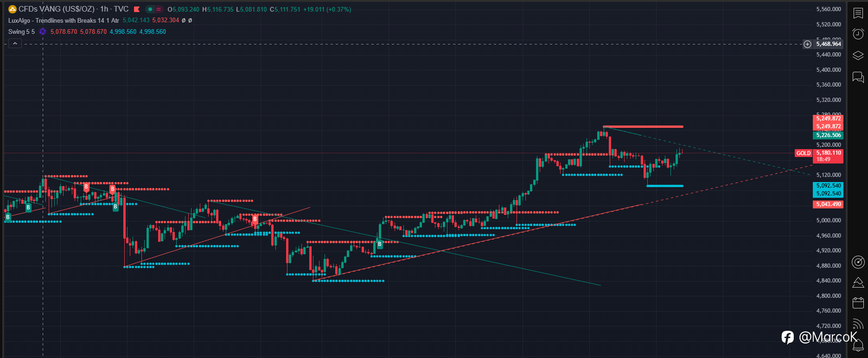Toggle the green market status dot

click(150, 9)
